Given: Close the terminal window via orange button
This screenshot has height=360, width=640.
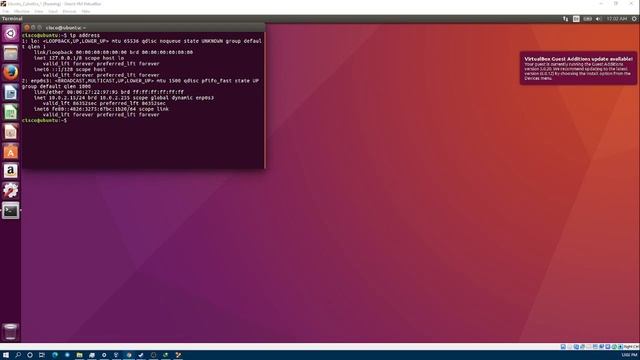Looking at the screenshot, I should pyautogui.click(x=27, y=28).
